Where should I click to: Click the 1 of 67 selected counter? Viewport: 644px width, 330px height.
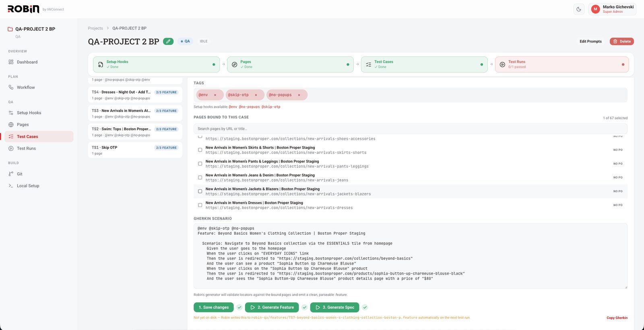tap(615, 118)
